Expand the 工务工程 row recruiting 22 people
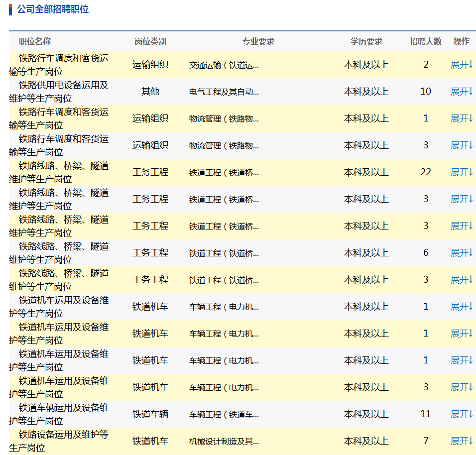This screenshot has height=455, width=476. tap(461, 172)
